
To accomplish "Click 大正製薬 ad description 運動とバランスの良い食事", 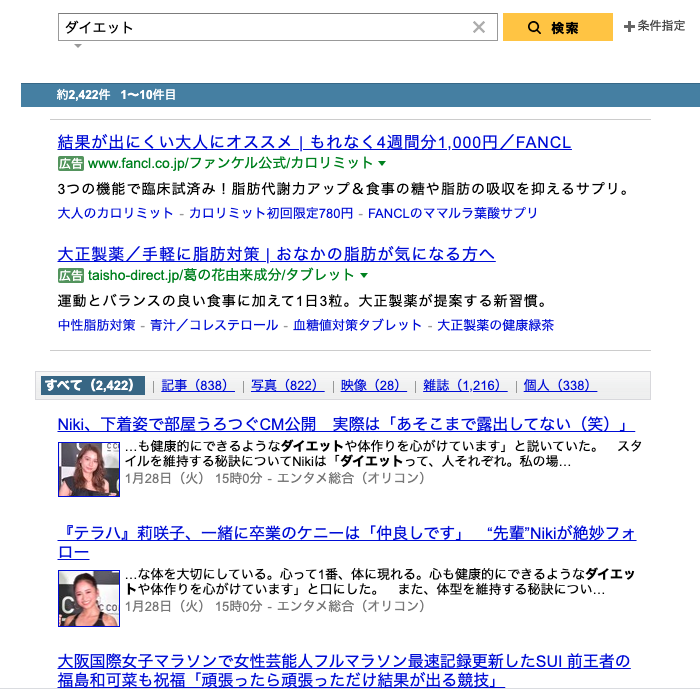I will click(302, 301).
